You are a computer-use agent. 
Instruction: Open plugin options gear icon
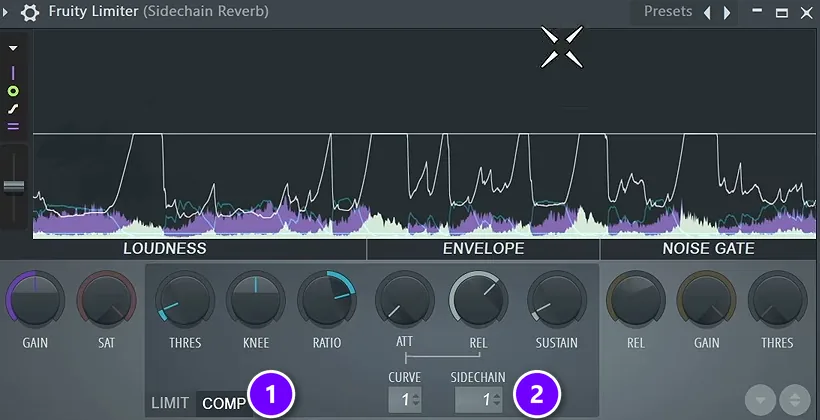(x=30, y=13)
